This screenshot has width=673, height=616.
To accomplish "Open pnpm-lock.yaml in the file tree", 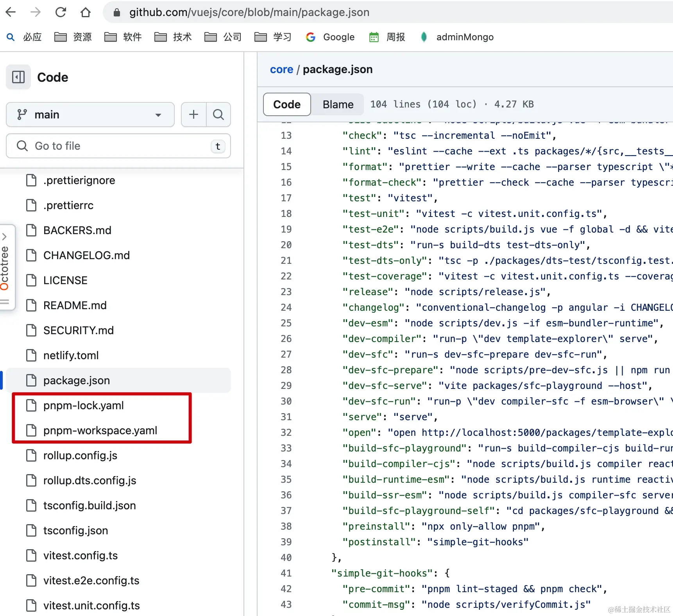I will point(84,405).
